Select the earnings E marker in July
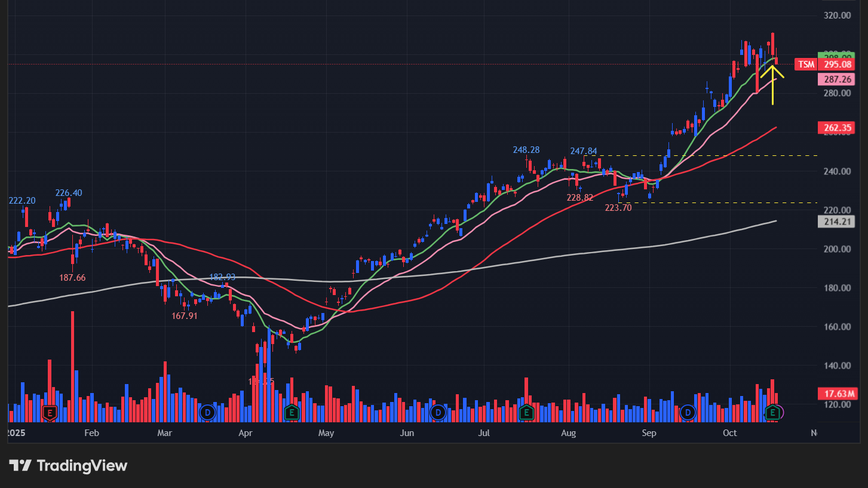The image size is (868, 488). click(x=526, y=412)
